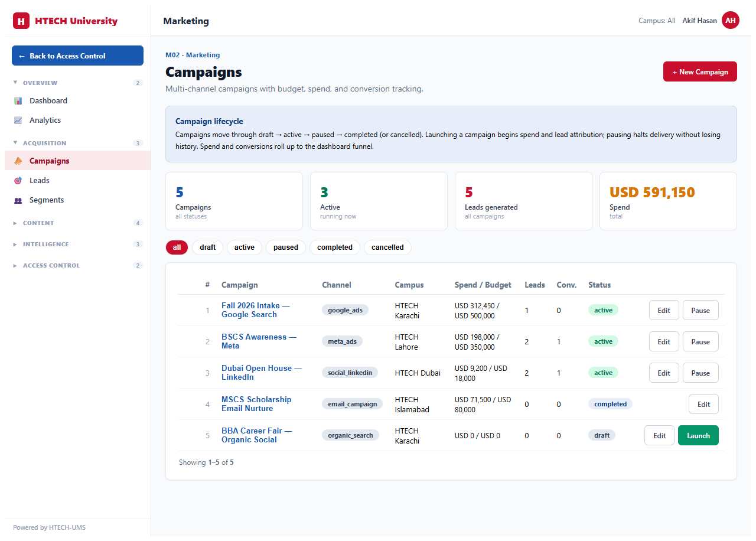Click the Campaigns megaphone icon
The image size is (756, 541).
click(18, 161)
